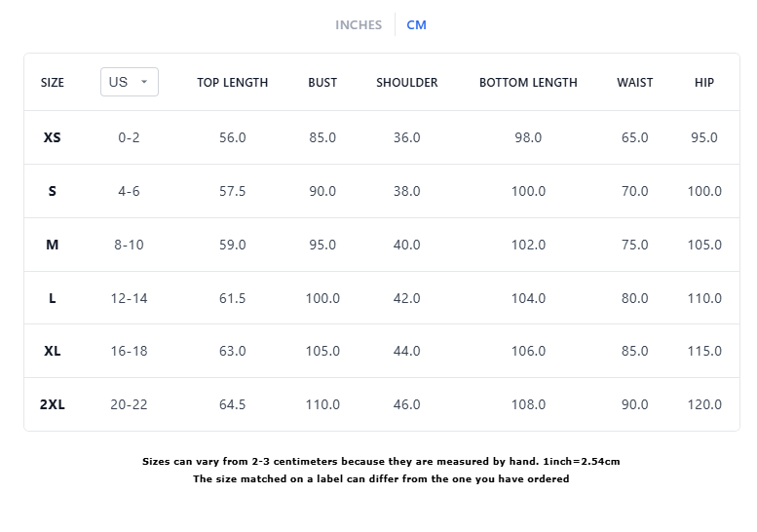757x532 pixels.
Task: Click the XS size row label
Action: click(x=53, y=138)
